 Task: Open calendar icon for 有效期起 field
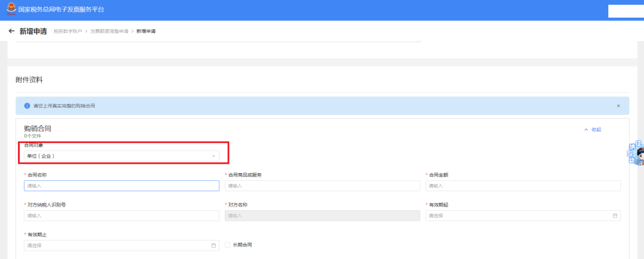(615, 216)
